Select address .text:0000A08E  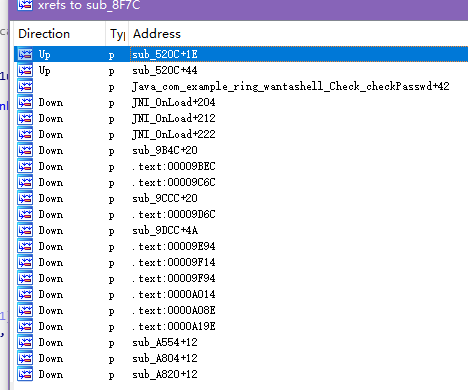(174, 310)
